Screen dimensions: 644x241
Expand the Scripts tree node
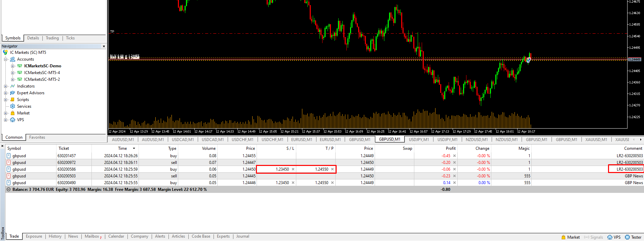tap(5, 100)
